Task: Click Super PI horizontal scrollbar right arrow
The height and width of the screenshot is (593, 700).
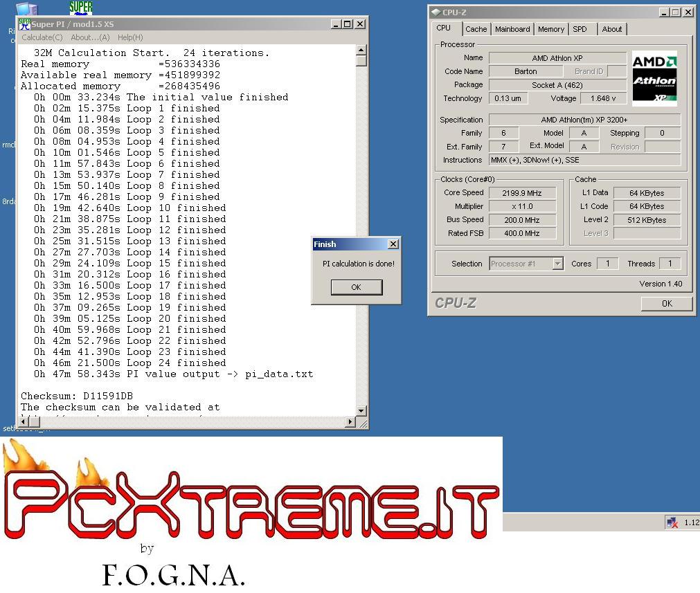Action: tap(350, 421)
